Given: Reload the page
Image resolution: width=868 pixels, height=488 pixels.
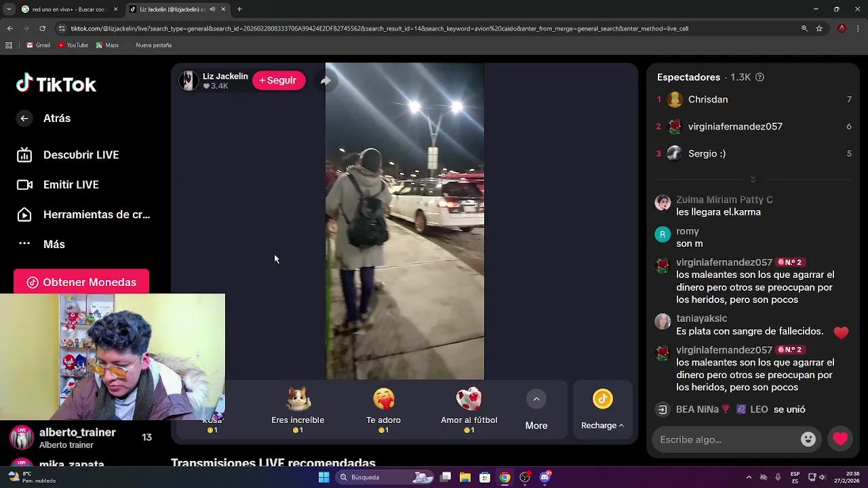Looking at the screenshot, I should coord(42,28).
